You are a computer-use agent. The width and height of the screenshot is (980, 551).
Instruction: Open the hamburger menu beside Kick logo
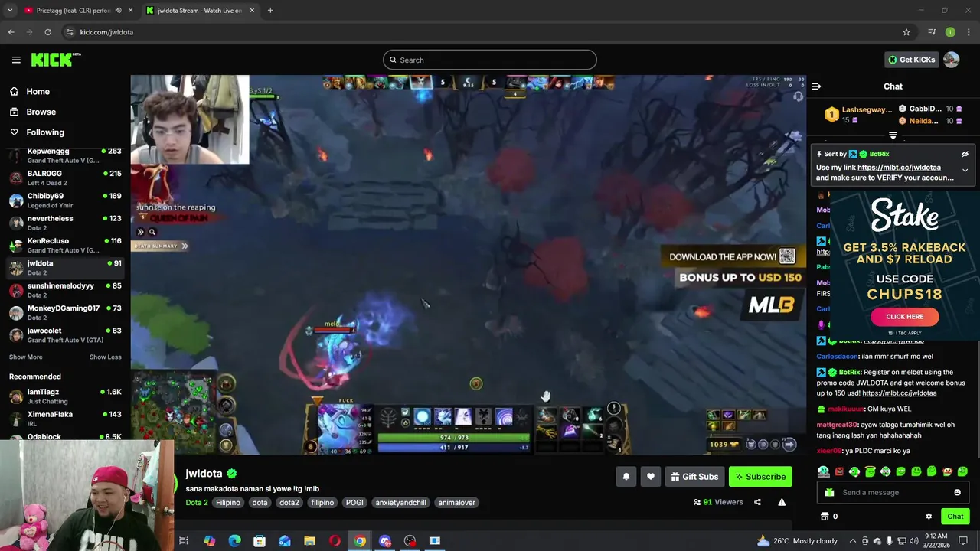coord(16,60)
